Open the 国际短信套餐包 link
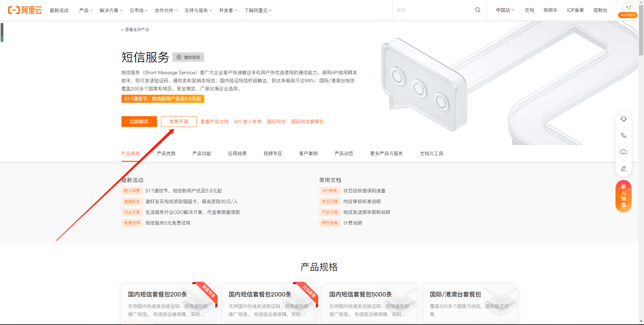Screen dimensions: 644x325 click(307, 122)
